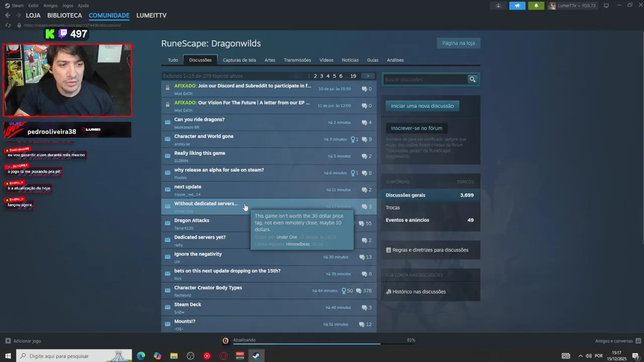The image size is (644, 362).
Task: Open the pinned Join our Discord topic
Action: [269, 89]
